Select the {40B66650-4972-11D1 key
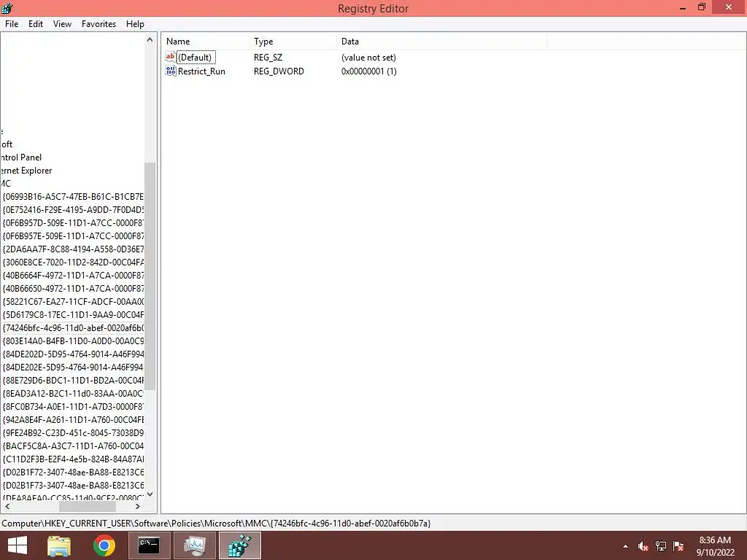 (73, 289)
